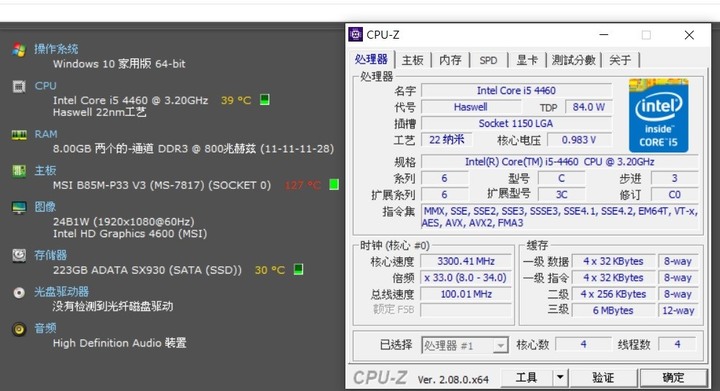The height and width of the screenshot is (391, 720).
Task: Click the 验证 button
Action: [603, 378]
